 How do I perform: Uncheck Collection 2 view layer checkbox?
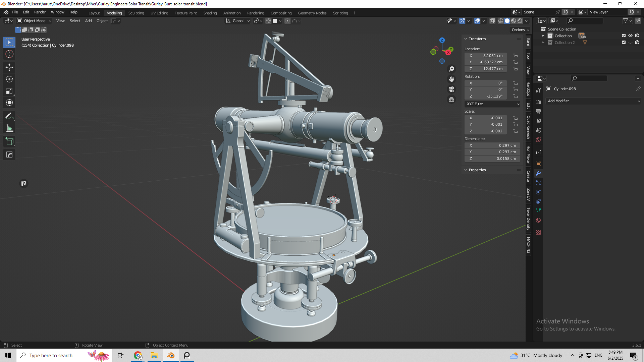pos(624,42)
